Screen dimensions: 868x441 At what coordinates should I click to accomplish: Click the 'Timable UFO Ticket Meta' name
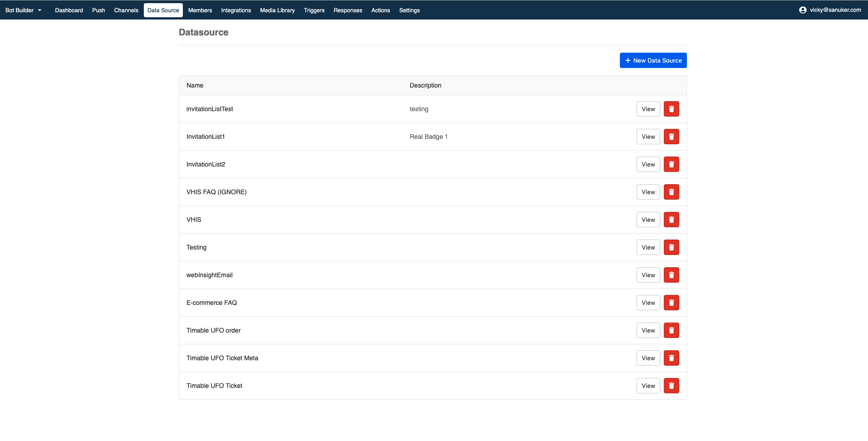coord(222,358)
